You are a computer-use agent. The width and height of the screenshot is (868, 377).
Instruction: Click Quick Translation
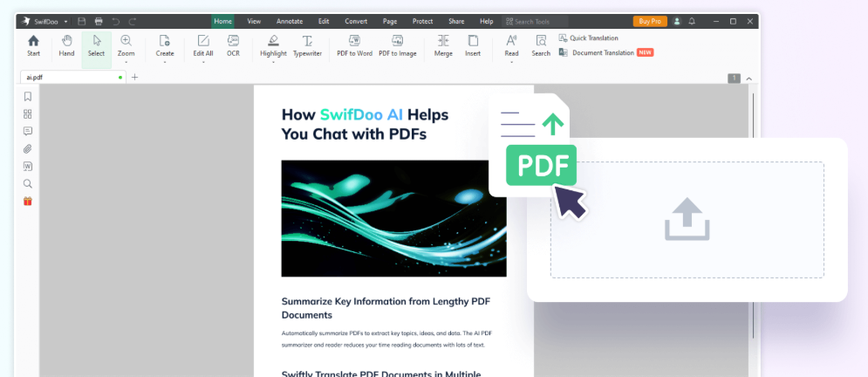[x=589, y=38]
